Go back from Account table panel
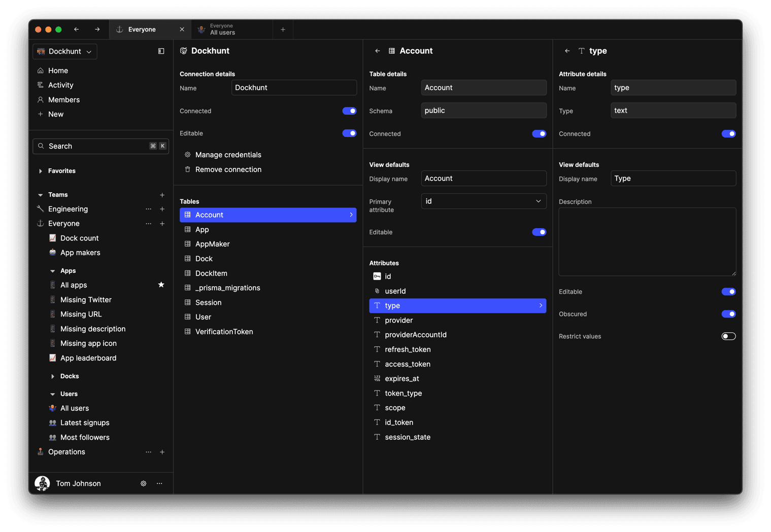The height and width of the screenshot is (532, 771). point(377,51)
